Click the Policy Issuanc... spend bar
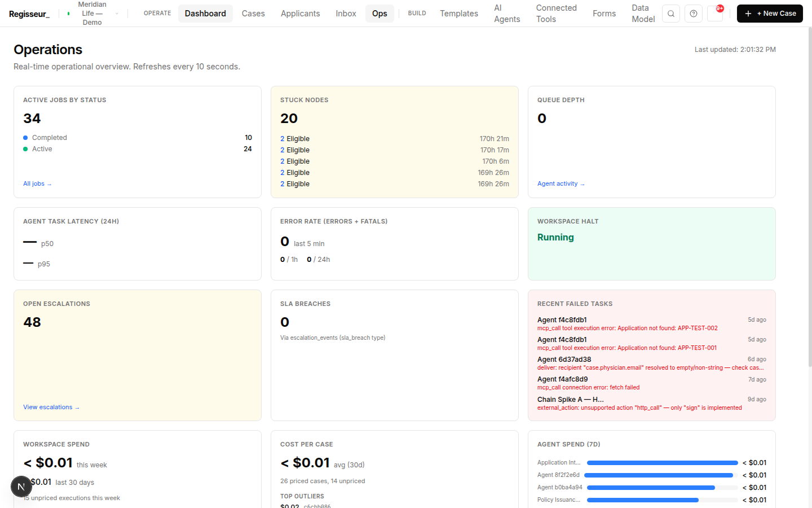812x508 pixels. (x=662, y=500)
